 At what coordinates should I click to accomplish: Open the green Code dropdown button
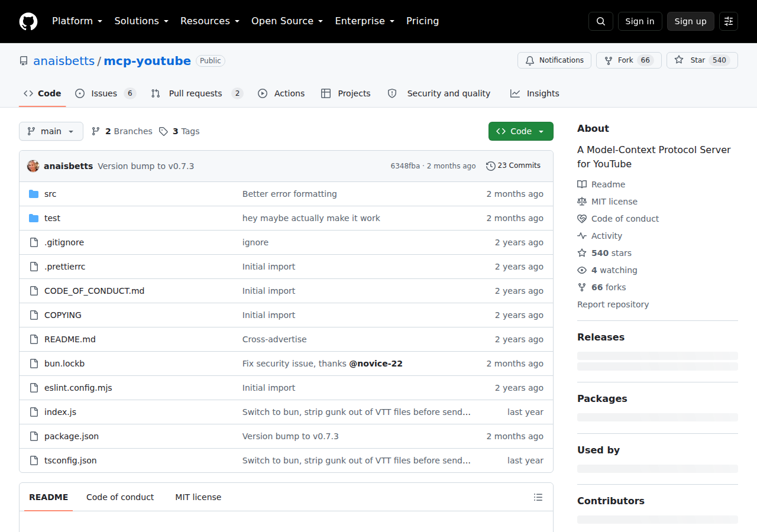coord(521,131)
